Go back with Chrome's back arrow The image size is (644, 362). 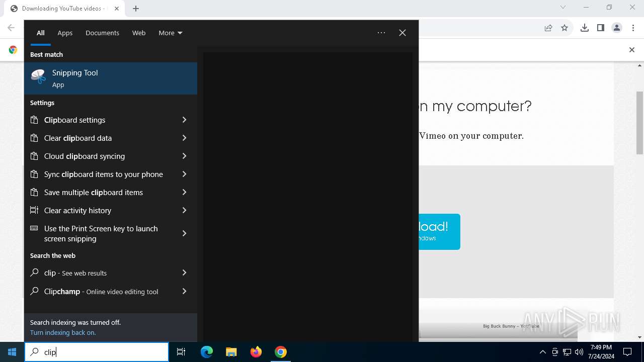pyautogui.click(x=11, y=28)
